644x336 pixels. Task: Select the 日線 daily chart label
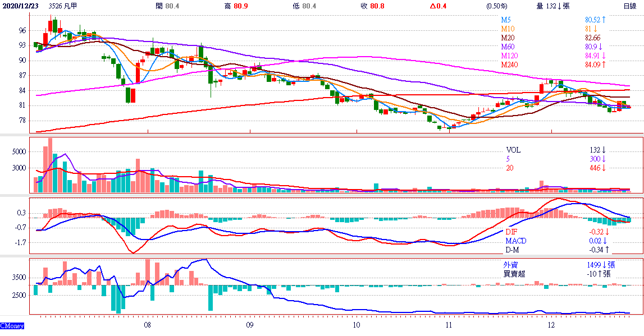pyautogui.click(x=629, y=6)
